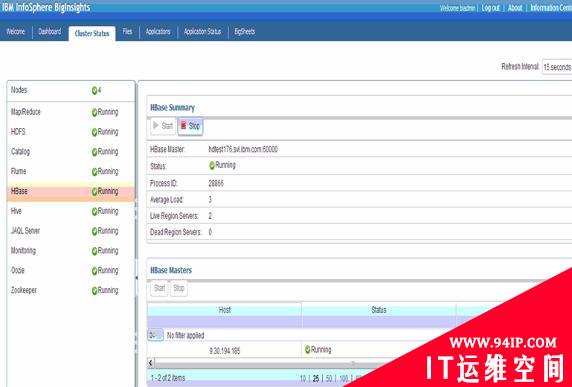
Task: Select the Oozie service
Action: [x=71, y=271]
